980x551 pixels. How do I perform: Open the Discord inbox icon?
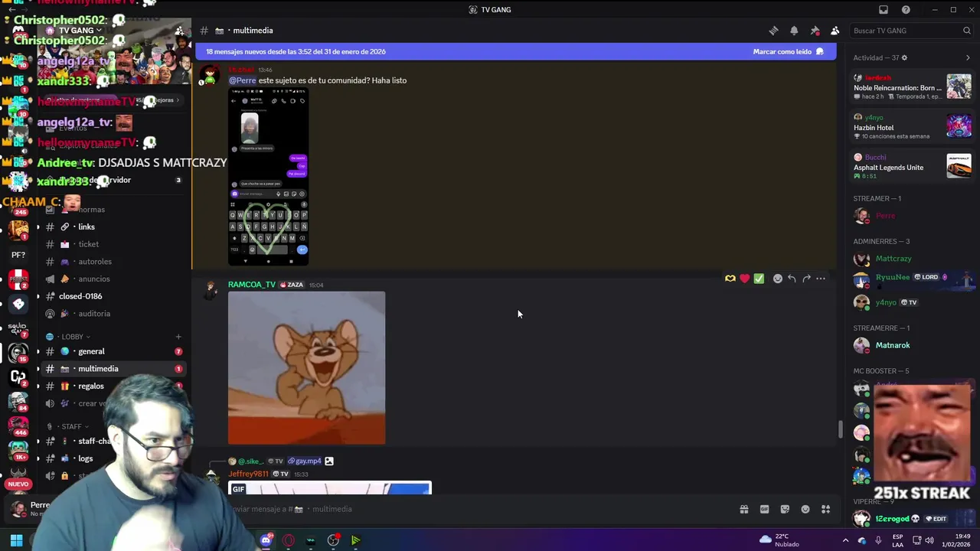[884, 10]
